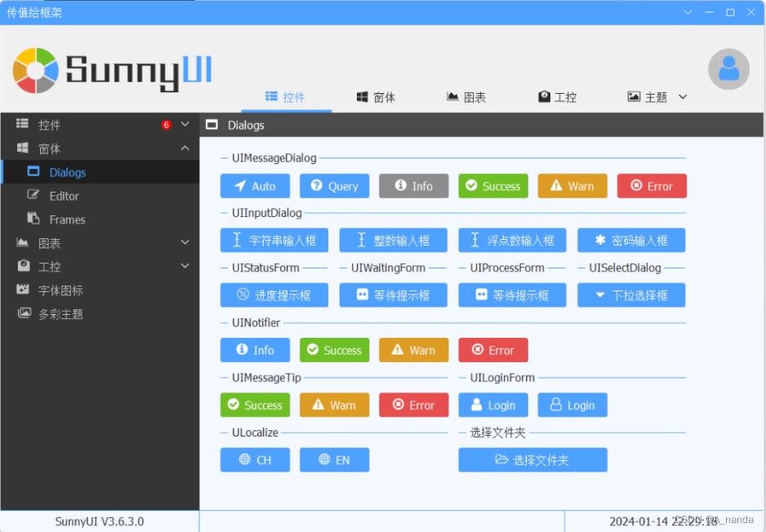
Task: Click the user avatar icon
Action: (727, 69)
